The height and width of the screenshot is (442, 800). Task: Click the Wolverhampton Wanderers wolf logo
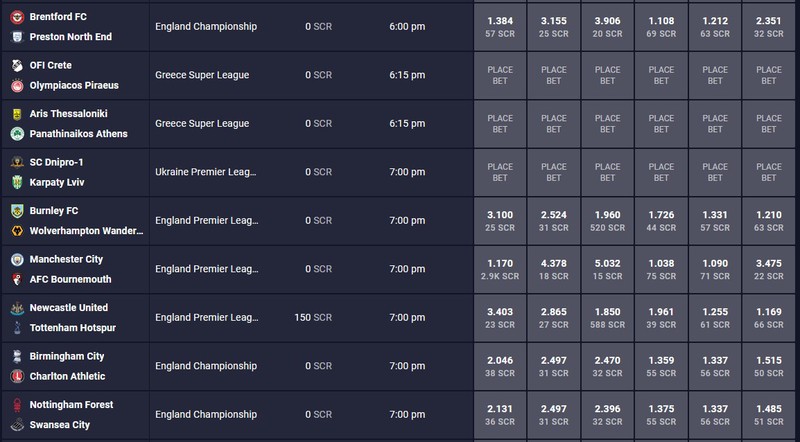pos(17,231)
